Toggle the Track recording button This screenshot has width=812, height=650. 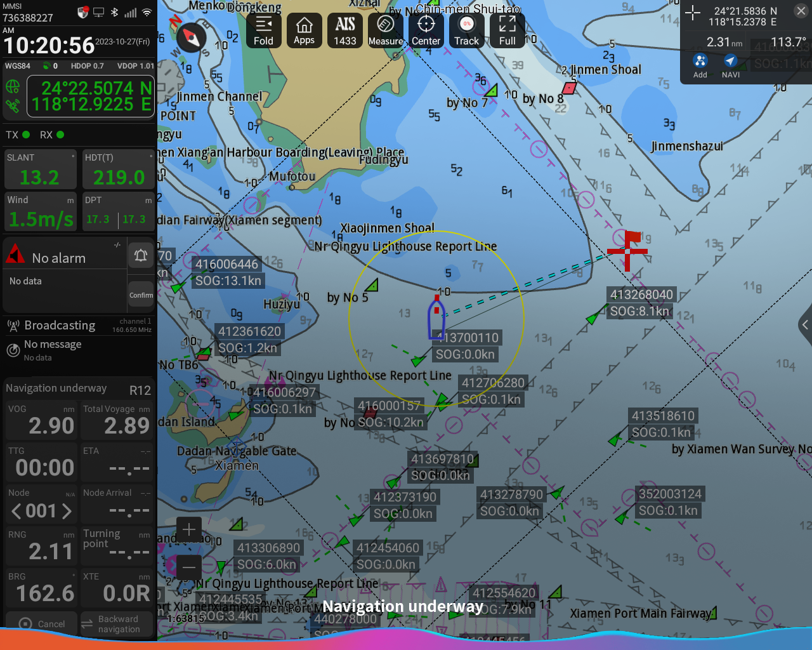click(x=466, y=30)
